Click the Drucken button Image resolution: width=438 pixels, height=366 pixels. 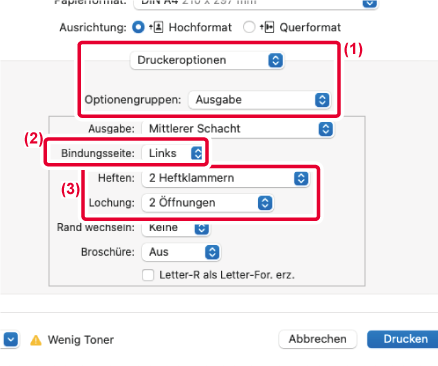click(403, 339)
